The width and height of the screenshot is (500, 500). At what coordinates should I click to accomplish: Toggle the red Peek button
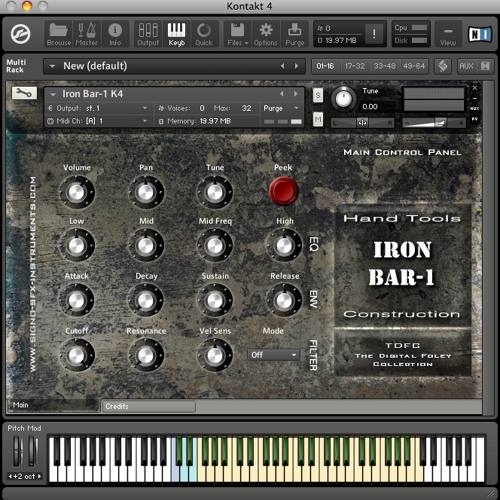(x=283, y=191)
